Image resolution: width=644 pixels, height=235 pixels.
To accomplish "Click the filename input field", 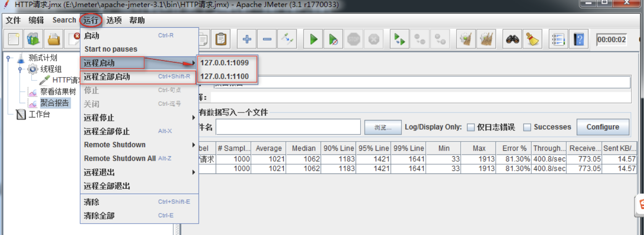I will click(288, 127).
